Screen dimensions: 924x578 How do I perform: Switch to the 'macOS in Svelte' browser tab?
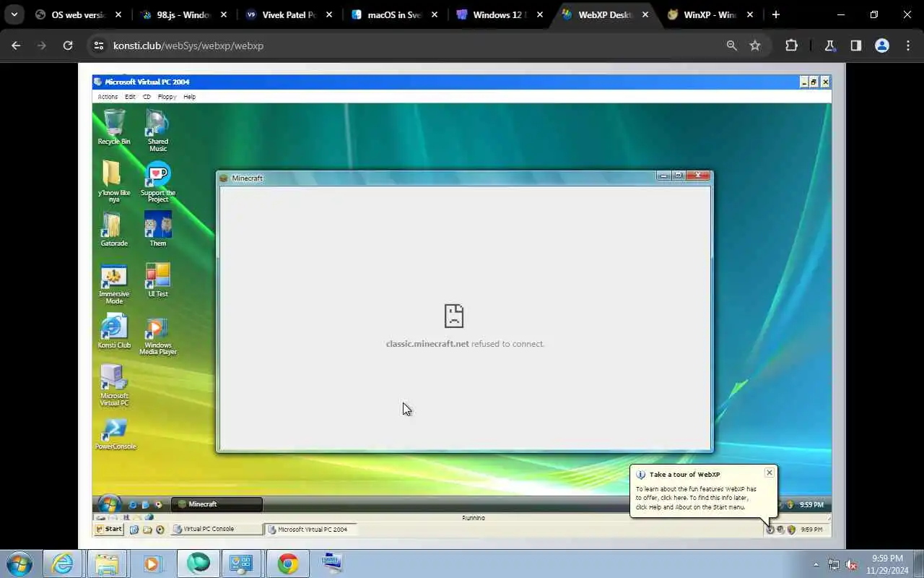coord(395,14)
